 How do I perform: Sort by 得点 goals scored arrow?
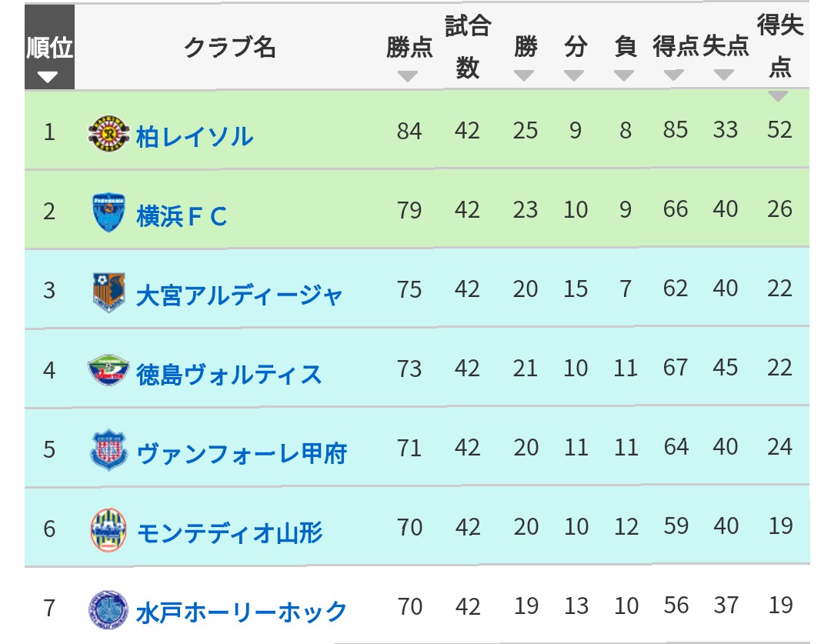tap(674, 75)
